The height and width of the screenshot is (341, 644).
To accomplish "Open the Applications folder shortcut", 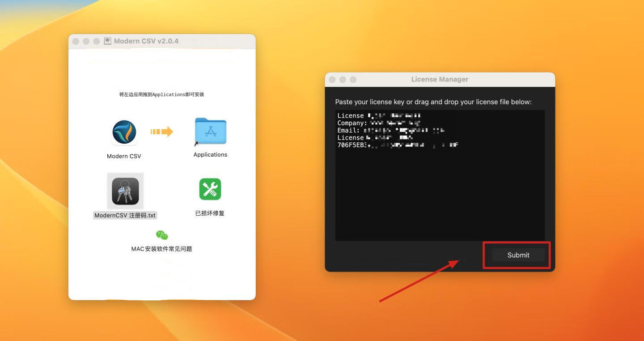I will tap(211, 132).
